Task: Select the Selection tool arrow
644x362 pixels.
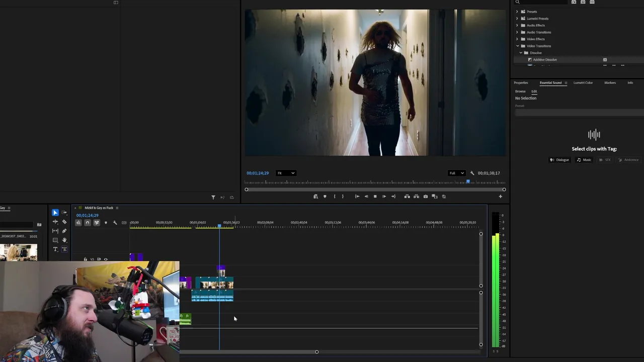Action: (x=55, y=213)
